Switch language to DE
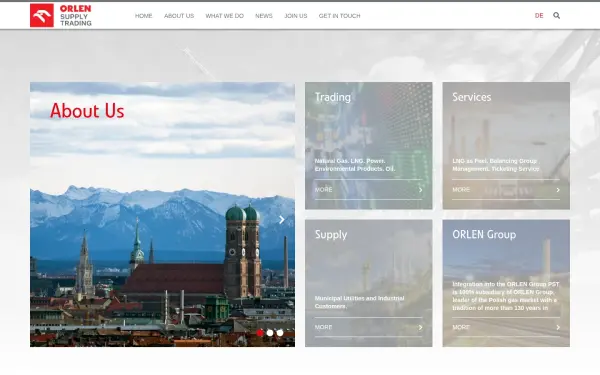The height and width of the screenshot is (375, 600). (539, 16)
